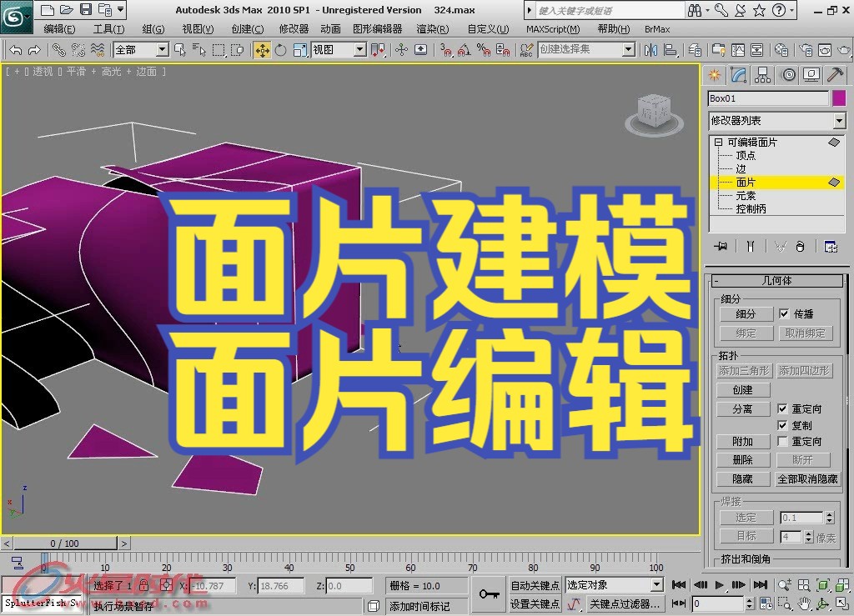The height and width of the screenshot is (616, 854).
Task: Select the Select and Rotate tool
Action: pyautogui.click(x=282, y=50)
